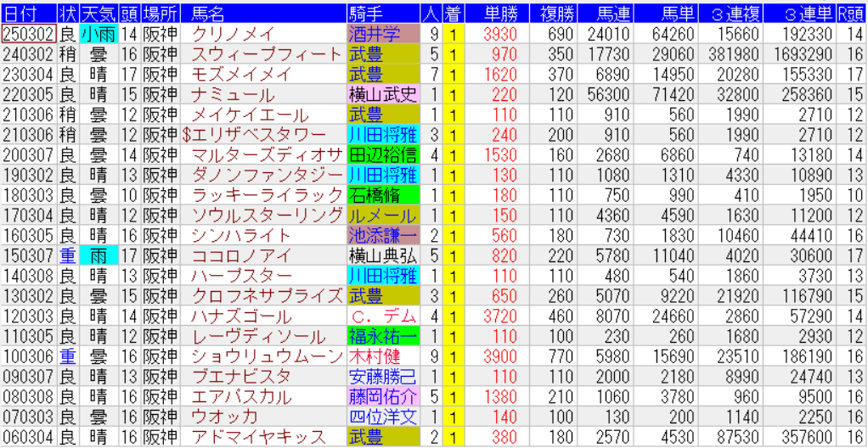Click the cyan 雨 weather cell
This screenshot has width=868, height=448.
tap(98, 255)
